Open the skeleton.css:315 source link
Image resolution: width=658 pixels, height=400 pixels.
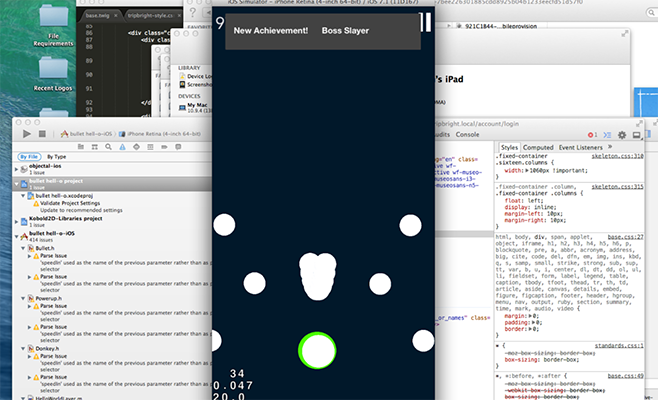(617, 187)
